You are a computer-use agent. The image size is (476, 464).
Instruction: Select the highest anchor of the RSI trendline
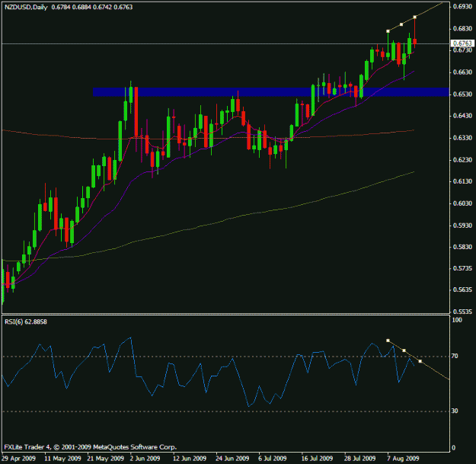[x=388, y=341]
